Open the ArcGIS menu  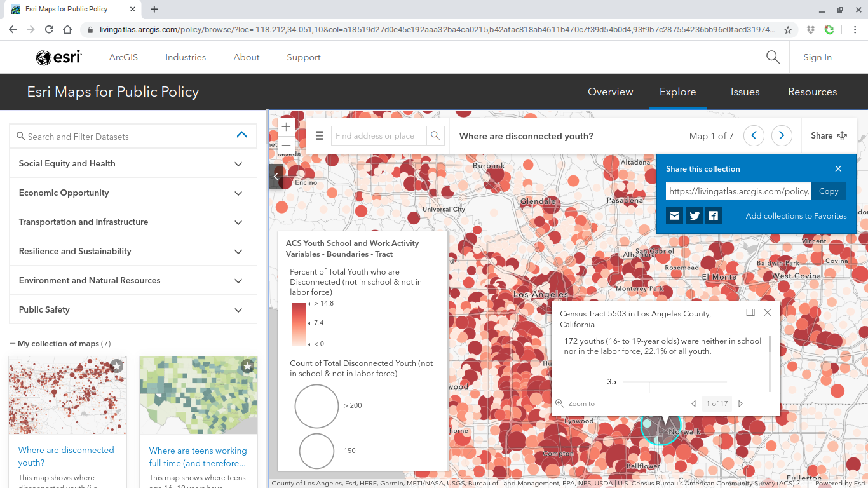[123, 57]
